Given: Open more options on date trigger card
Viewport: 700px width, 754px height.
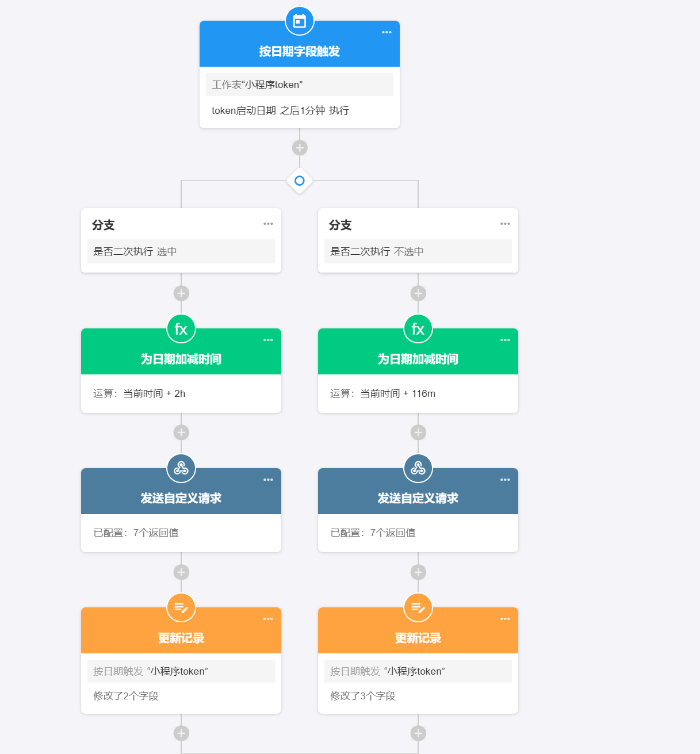Looking at the screenshot, I should click(x=387, y=32).
